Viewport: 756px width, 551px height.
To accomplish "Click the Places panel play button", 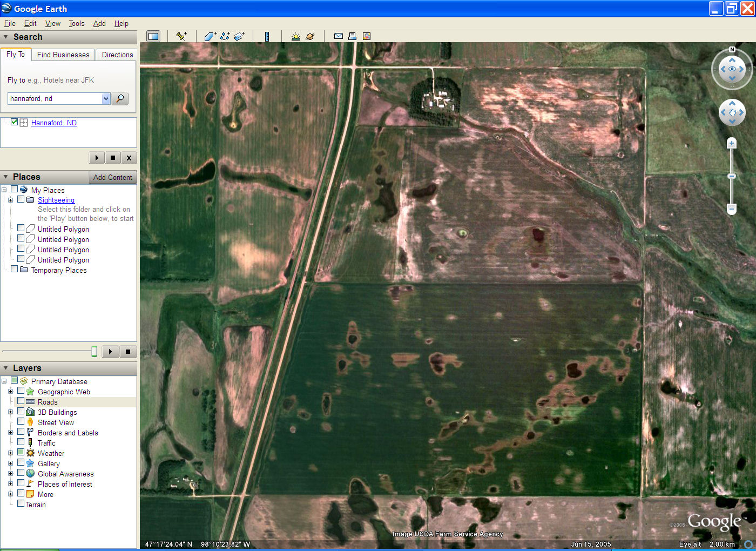I will 110,352.
